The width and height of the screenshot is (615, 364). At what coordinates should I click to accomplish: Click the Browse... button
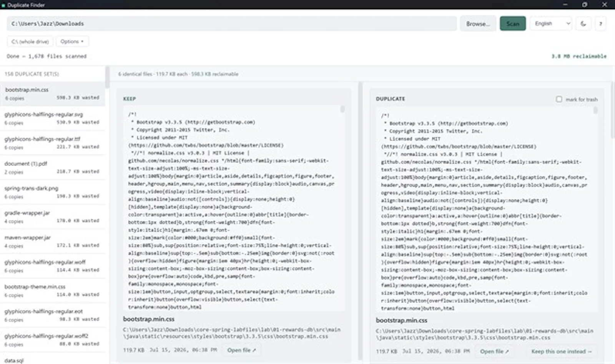[x=478, y=24]
